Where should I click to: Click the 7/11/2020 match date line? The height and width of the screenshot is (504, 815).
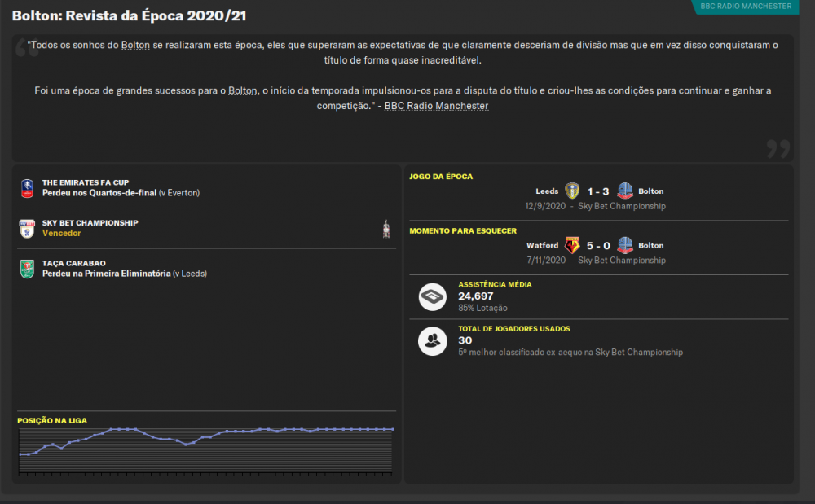pyautogui.click(x=597, y=260)
